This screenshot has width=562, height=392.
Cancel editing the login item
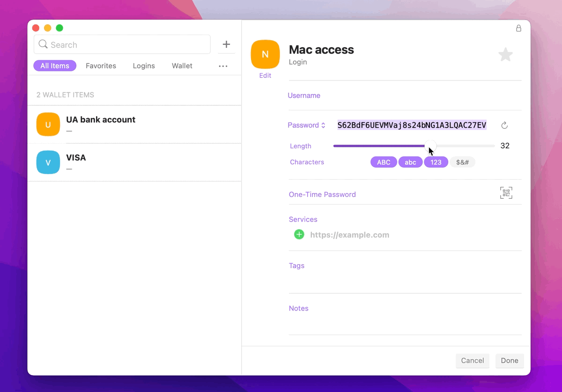coord(472,360)
